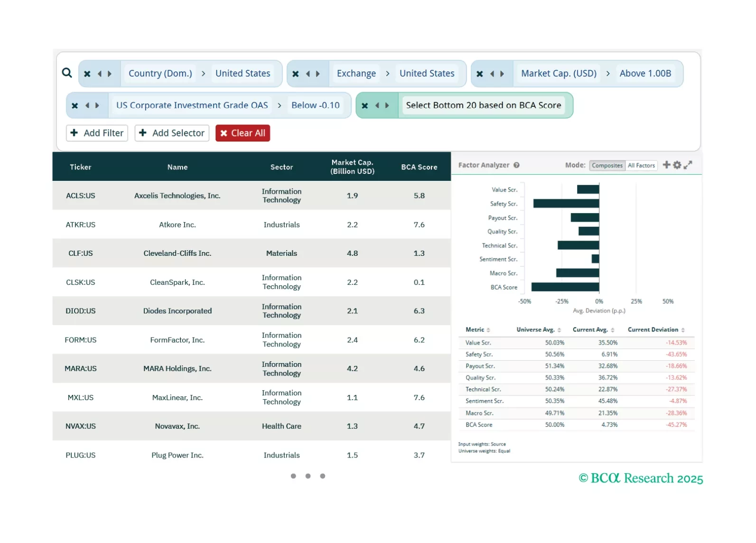Open the Country (Dom.) field selector
This screenshot has height=543, width=756.
coord(160,74)
